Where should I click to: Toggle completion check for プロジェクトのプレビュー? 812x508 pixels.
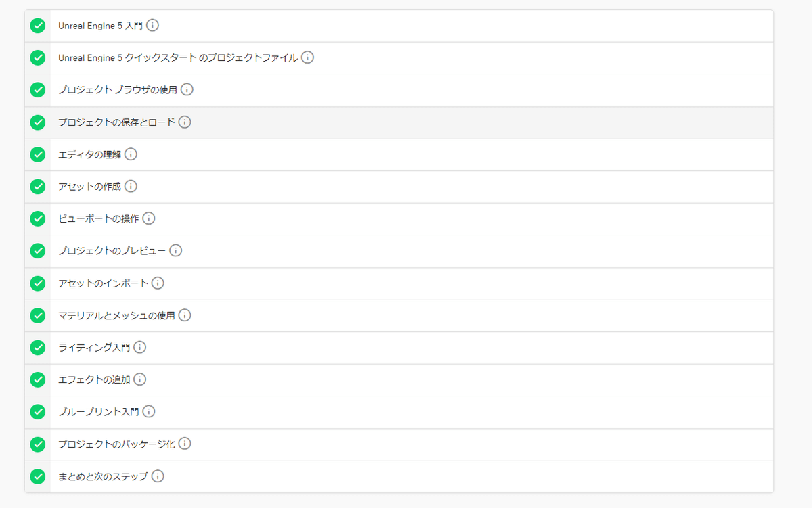tap(38, 250)
